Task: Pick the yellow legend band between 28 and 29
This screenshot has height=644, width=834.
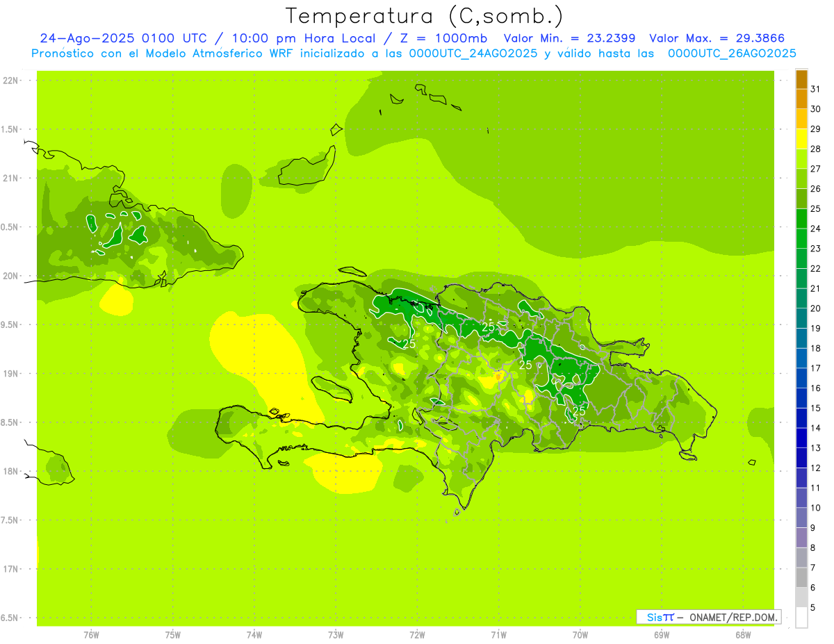Action: [x=801, y=139]
